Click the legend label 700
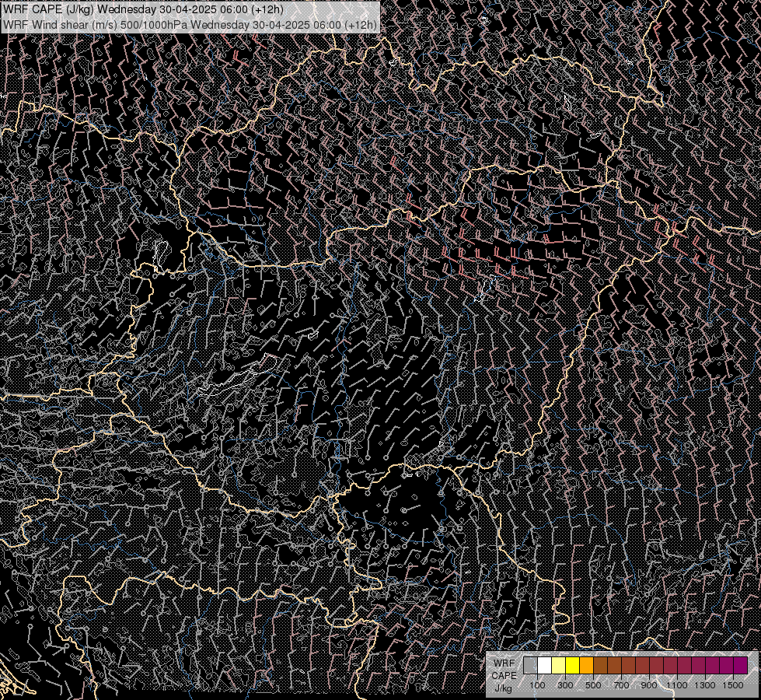This screenshot has height=700, width=761. [622, 685]
